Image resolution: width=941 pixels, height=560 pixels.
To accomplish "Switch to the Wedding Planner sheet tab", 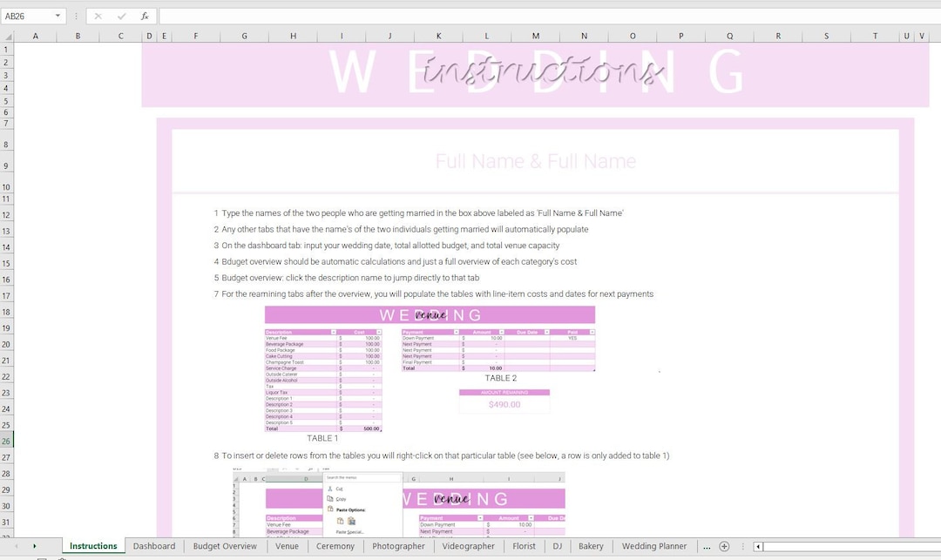I will [x=654, y=546].
